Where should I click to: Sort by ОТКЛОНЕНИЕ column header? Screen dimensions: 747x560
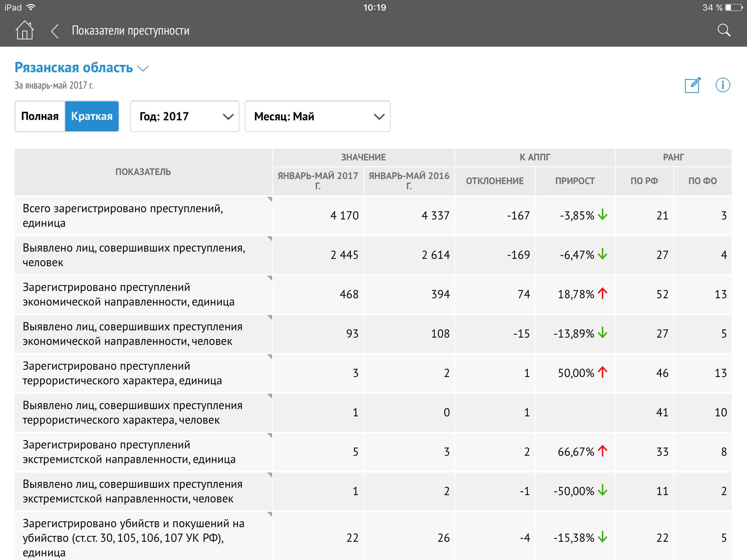(x=495, y=181)
